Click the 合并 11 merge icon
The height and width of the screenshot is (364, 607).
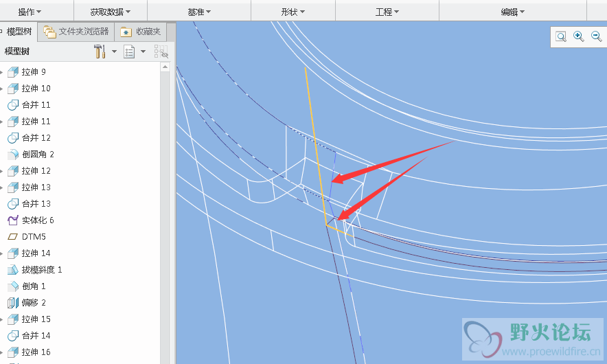pyautogui.click(x=13, y=105)
